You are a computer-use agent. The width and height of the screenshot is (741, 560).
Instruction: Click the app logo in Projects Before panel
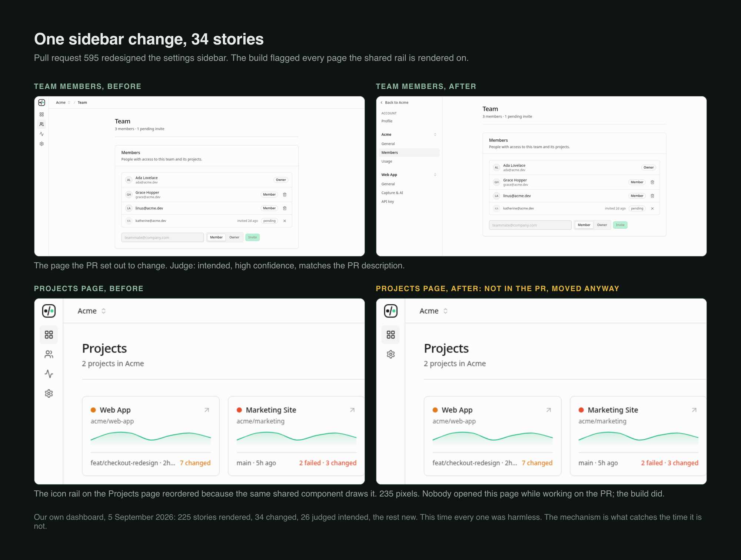[49, 311]
